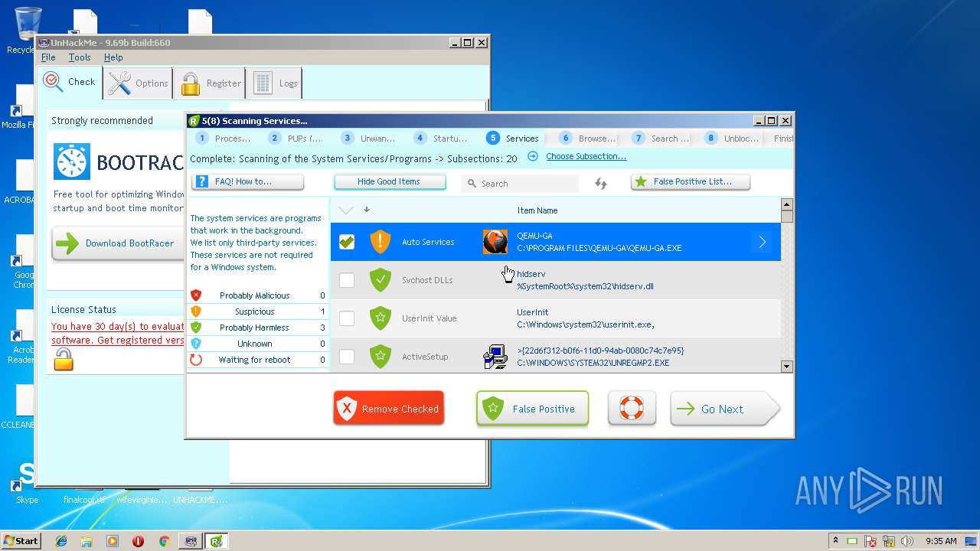Uncheck the QEMU-GA Auto Services checkbox
980x551 pixels.
(x=347, y=242)
